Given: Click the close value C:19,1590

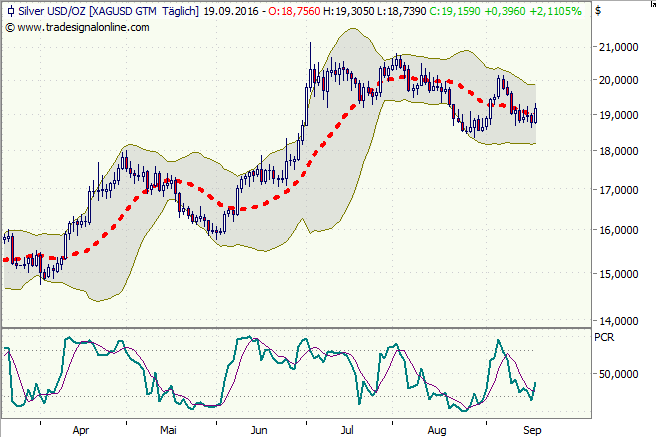Looking at the screenshot, I should (x=455, y=11).
